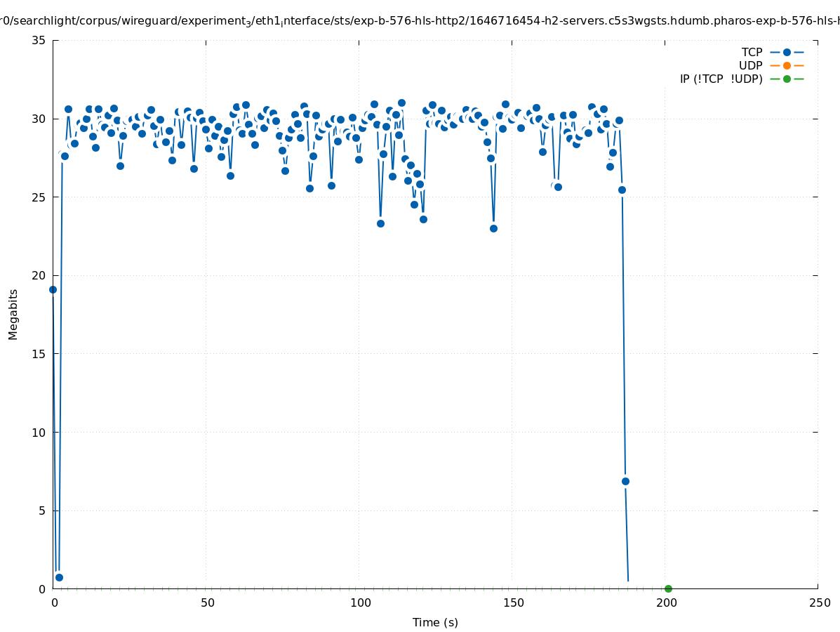Click the 250 tick label on x-axis
The width and height of the screenshot is (840, 632).
[819, 603]
